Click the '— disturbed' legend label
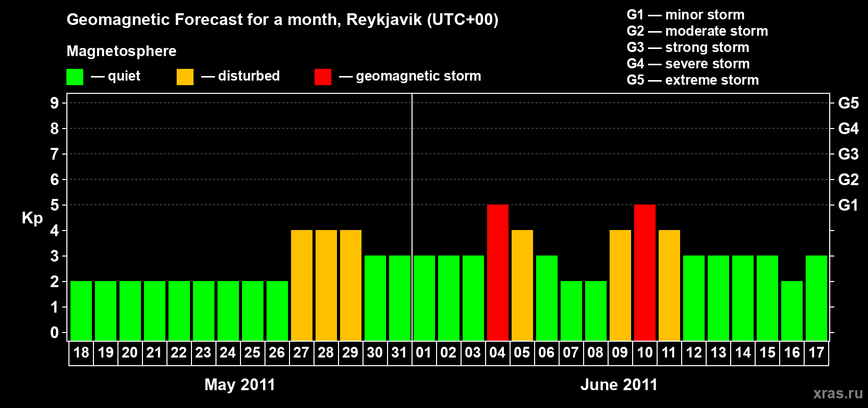 [x=240, y=76]
